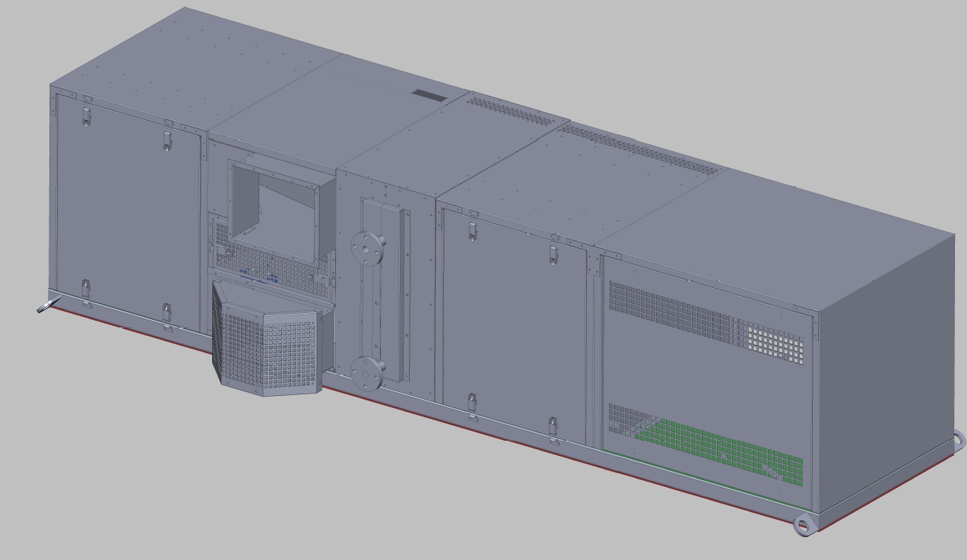
Task: Select the first perforated vent strip on roof
Action: [x=508, y=112]
